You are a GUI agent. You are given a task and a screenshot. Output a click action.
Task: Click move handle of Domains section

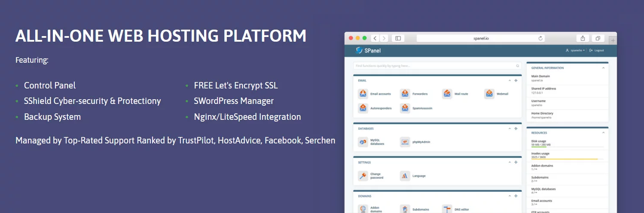(x=516, y=196)
